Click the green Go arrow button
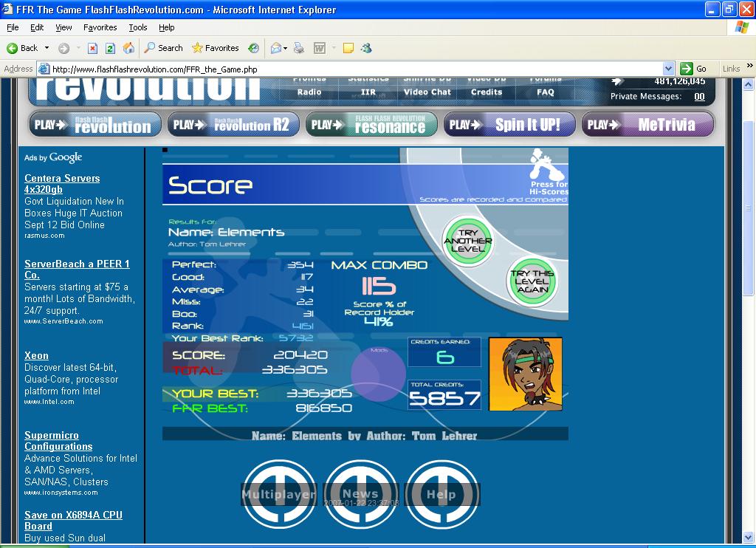 687,69
